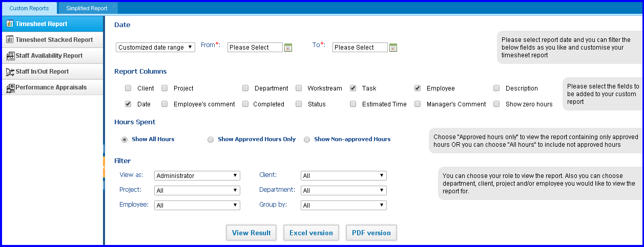
Task: Select the Show All Hours radio button
Action: point(124,139)
